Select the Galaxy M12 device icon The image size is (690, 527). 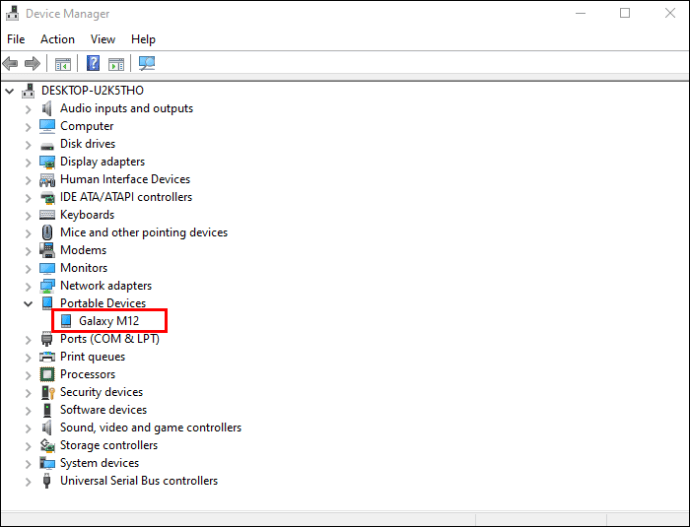66,321
